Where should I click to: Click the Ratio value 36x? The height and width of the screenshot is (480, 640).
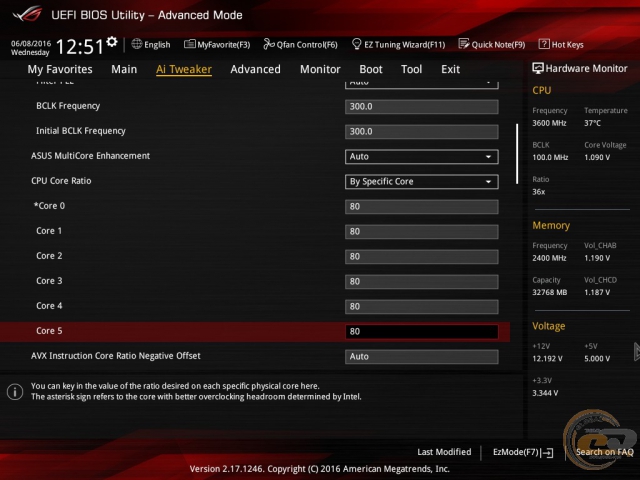tap(539, 192)
